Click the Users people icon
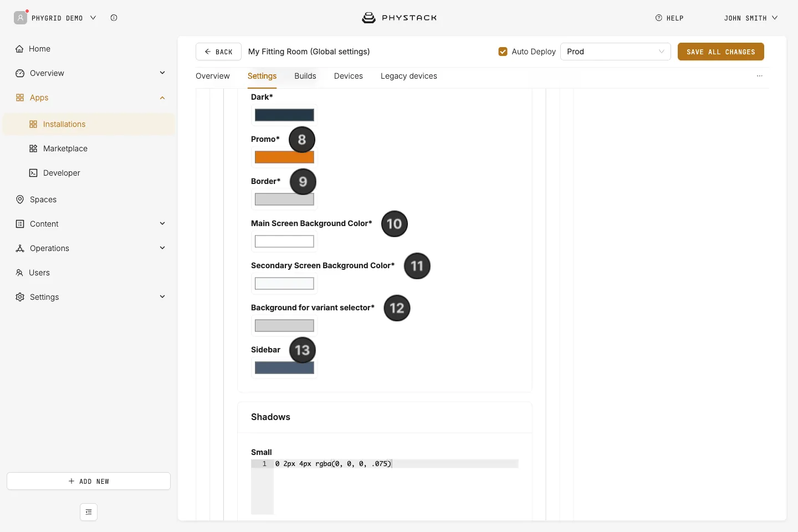Image resolution: width=798 pixels, height=532 pixels. click(x=19, y=273)
